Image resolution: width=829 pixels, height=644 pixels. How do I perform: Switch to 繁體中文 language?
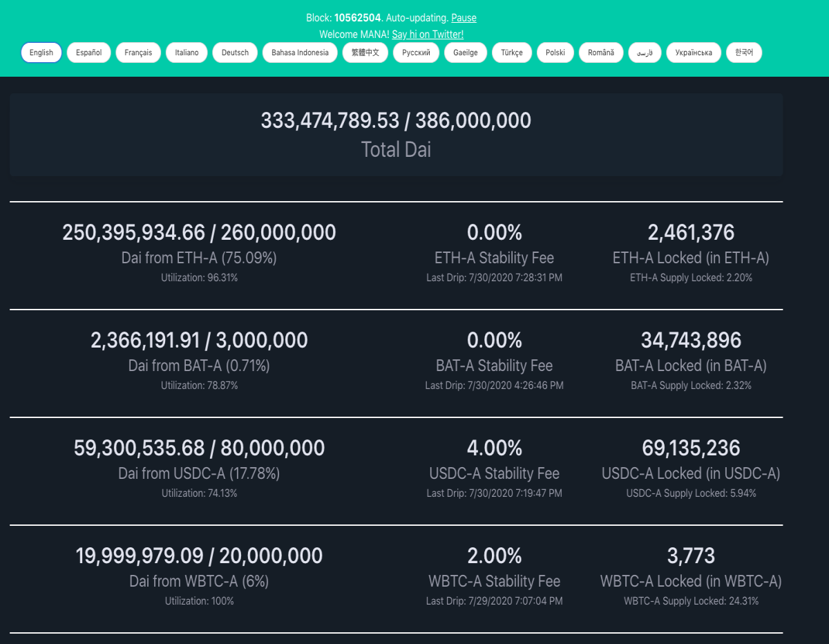click(x=365, y=53)
